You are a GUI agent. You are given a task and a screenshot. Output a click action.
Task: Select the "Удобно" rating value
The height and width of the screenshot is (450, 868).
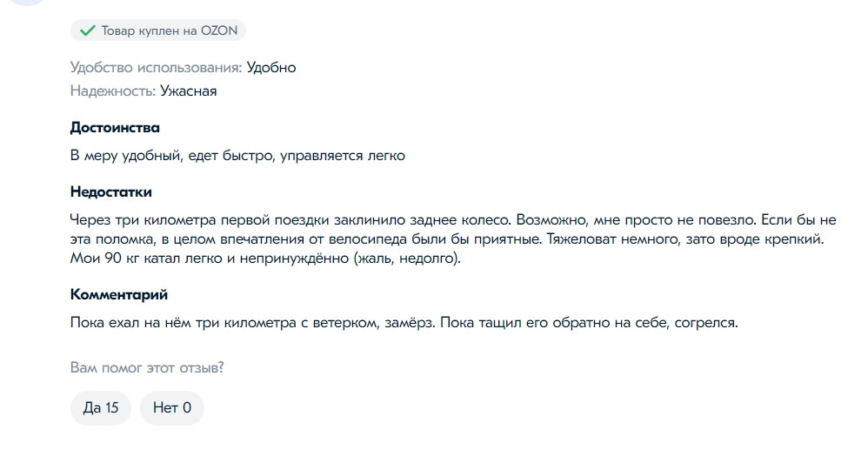click(271, 67)
